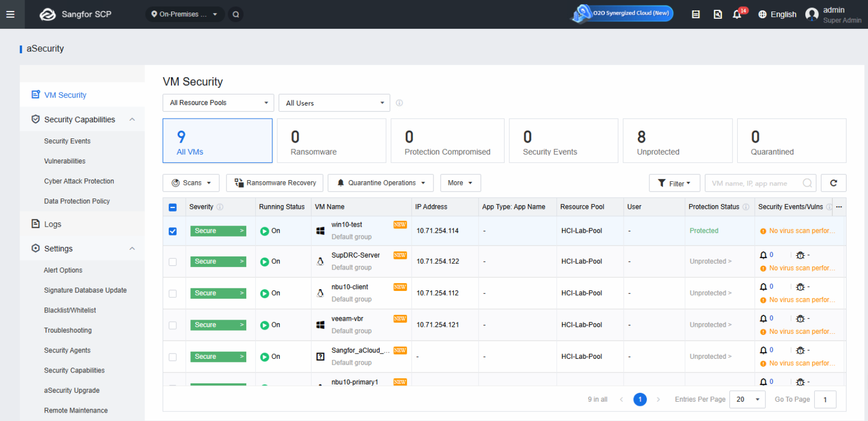
Task: Click the Windows OS icon for veeam-vbr
Action: pos(321,325)
